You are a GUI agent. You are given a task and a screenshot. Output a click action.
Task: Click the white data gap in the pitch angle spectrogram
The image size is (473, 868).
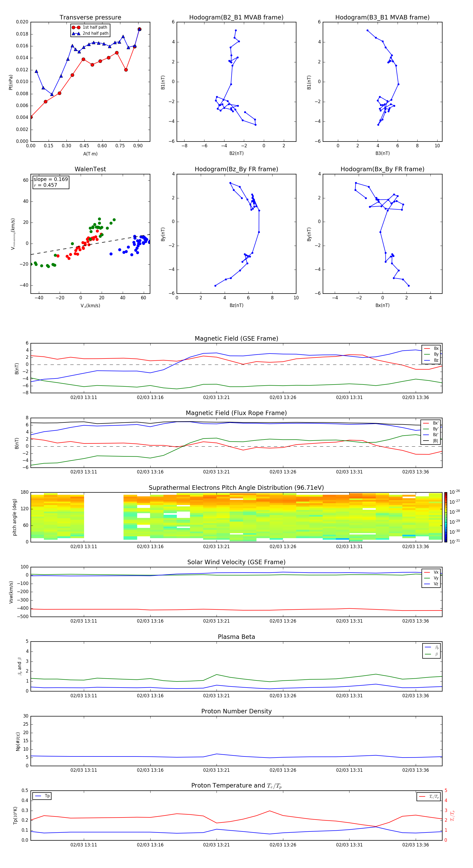pyautogui.click(x=104, y=517)
